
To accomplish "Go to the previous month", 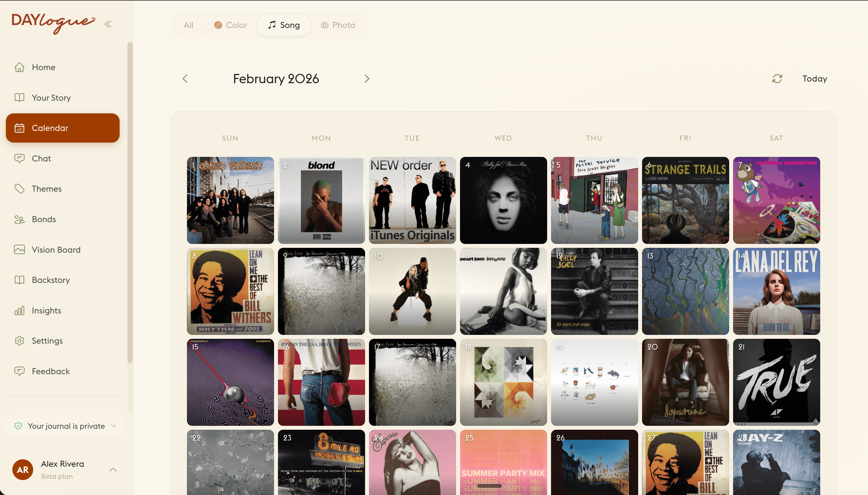I will click(x=185, y=79).
